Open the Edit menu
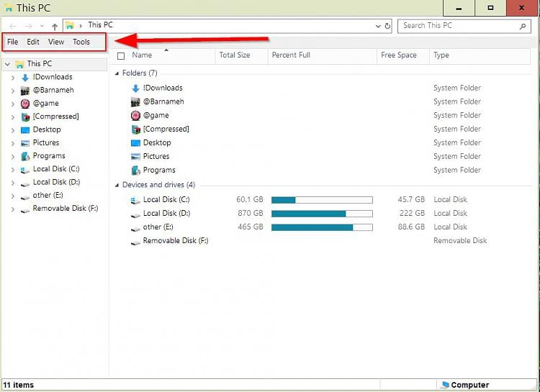 33,42
